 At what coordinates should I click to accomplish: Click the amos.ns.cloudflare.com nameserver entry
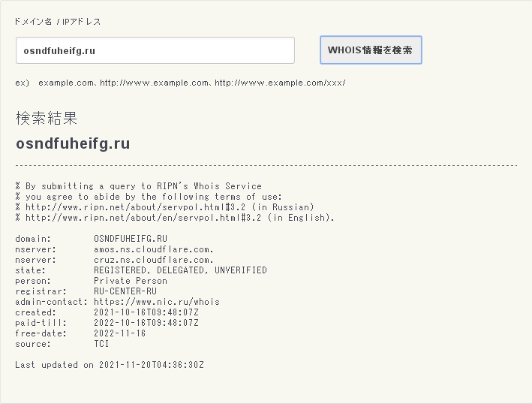(154, 249)
